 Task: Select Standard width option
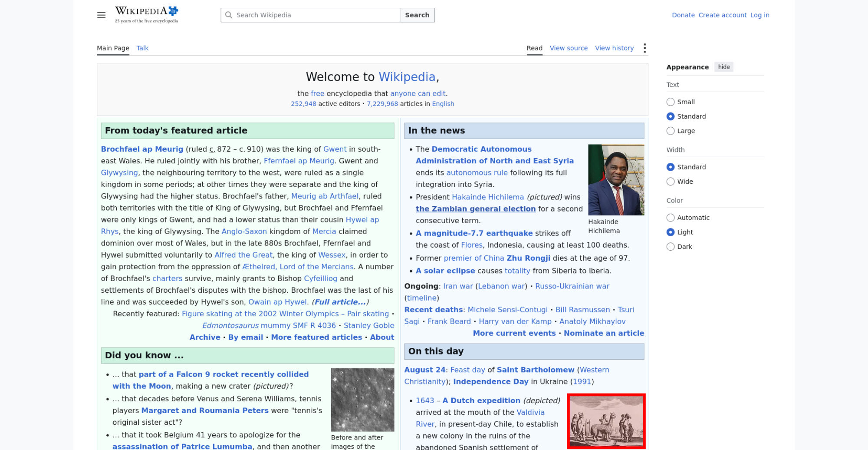pos(671,167)
